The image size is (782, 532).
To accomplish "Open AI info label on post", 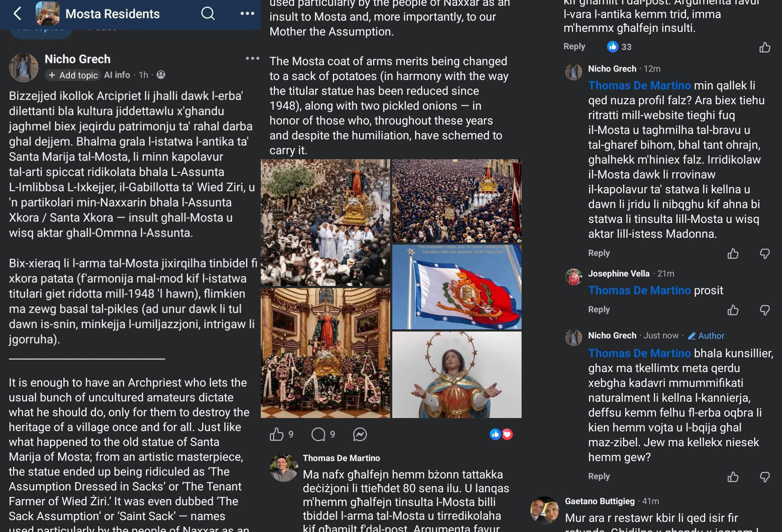I will (x=117, y=75).
